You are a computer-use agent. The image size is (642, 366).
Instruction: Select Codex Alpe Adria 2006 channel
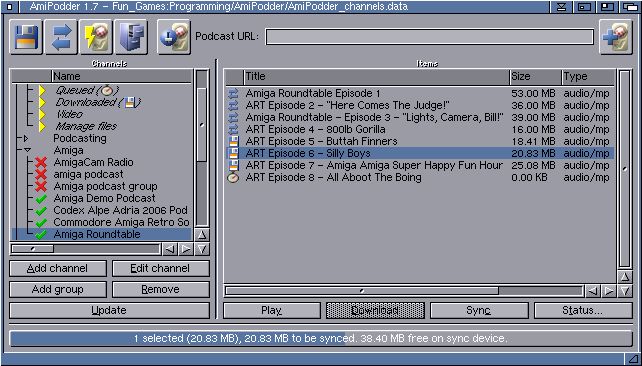click(x=120, y=210)
